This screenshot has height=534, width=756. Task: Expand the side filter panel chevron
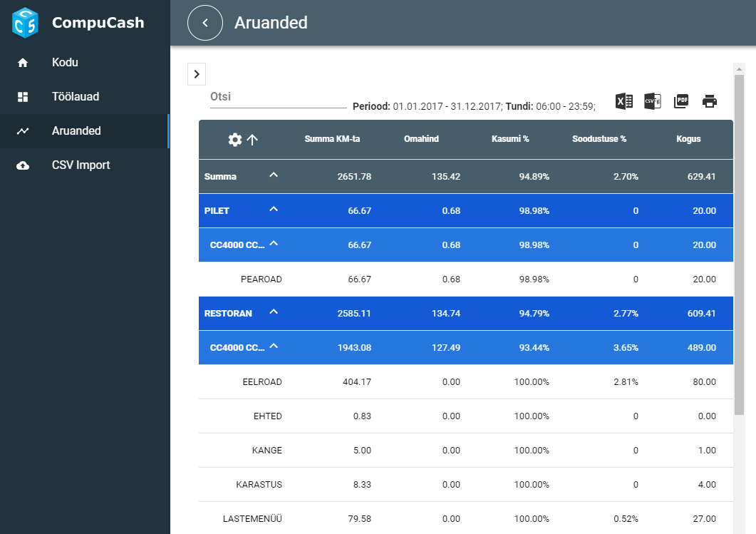(197, 73)
